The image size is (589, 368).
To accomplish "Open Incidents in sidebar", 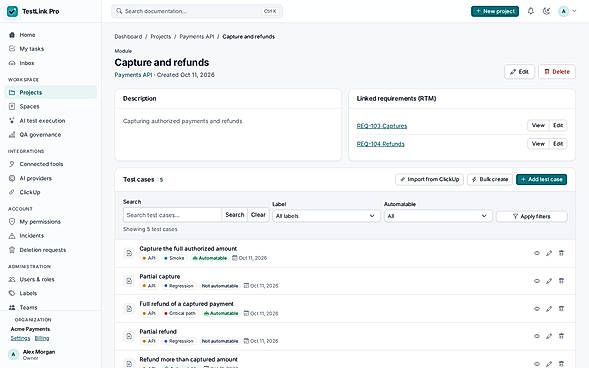I will click(50, 236).
